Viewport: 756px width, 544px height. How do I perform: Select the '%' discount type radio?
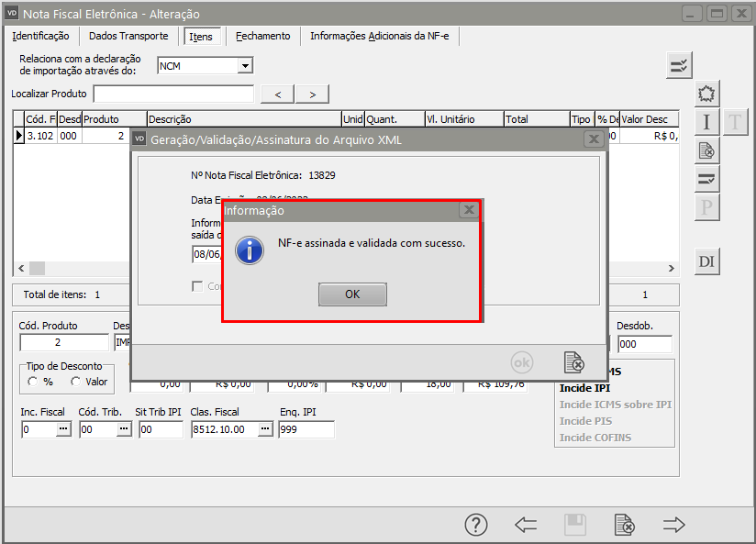[x=32, y=382]
